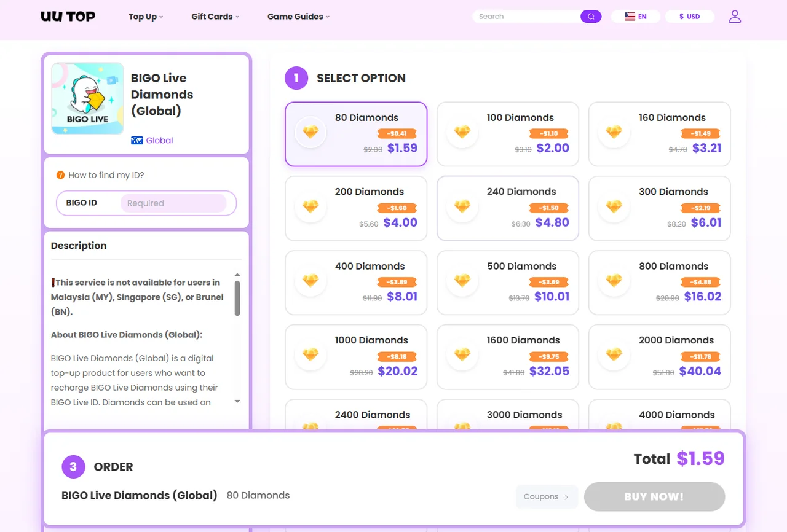Click the $32.05 price on 1600 Diamonds
The height and width of the screenshot is (532, 787).
[x=549, y=371]
